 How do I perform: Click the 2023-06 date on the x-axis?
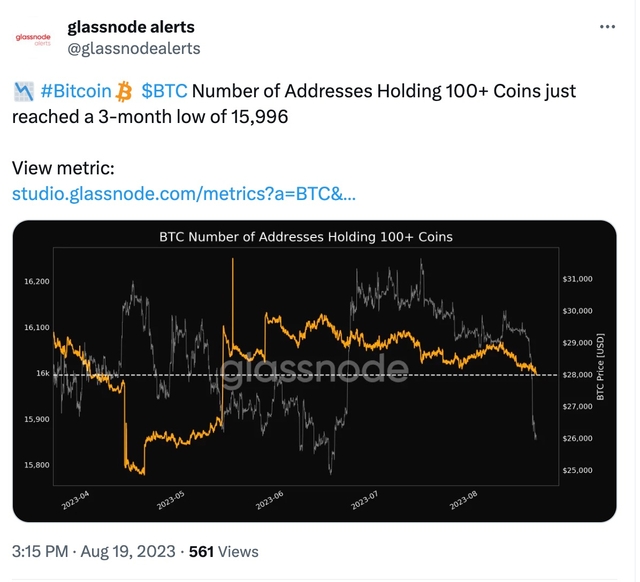(x=270, y=501)
